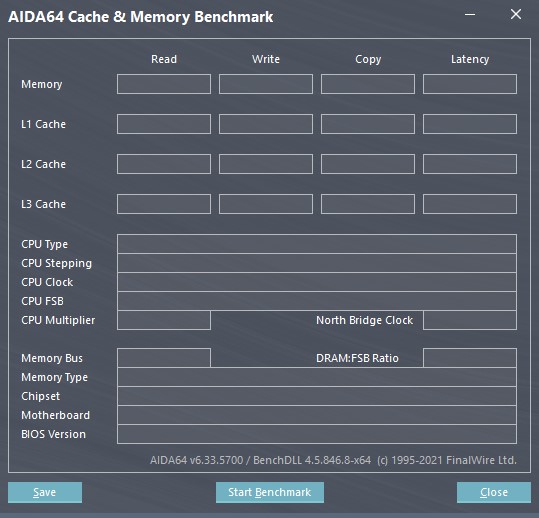
Task: Click the Write column header
Action: (266, 59)
